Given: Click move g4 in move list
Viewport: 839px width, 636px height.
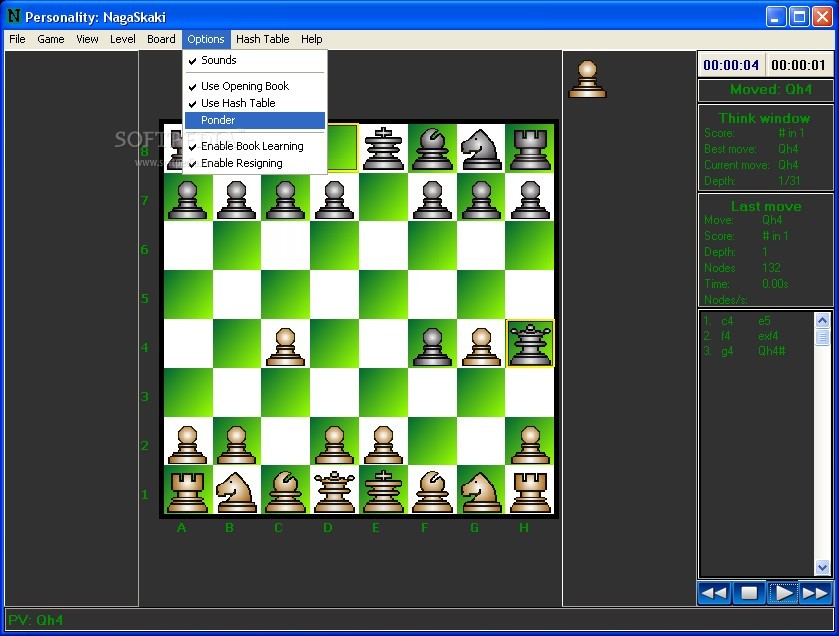Looking at the screenshot, I should [x=727, y=351].
